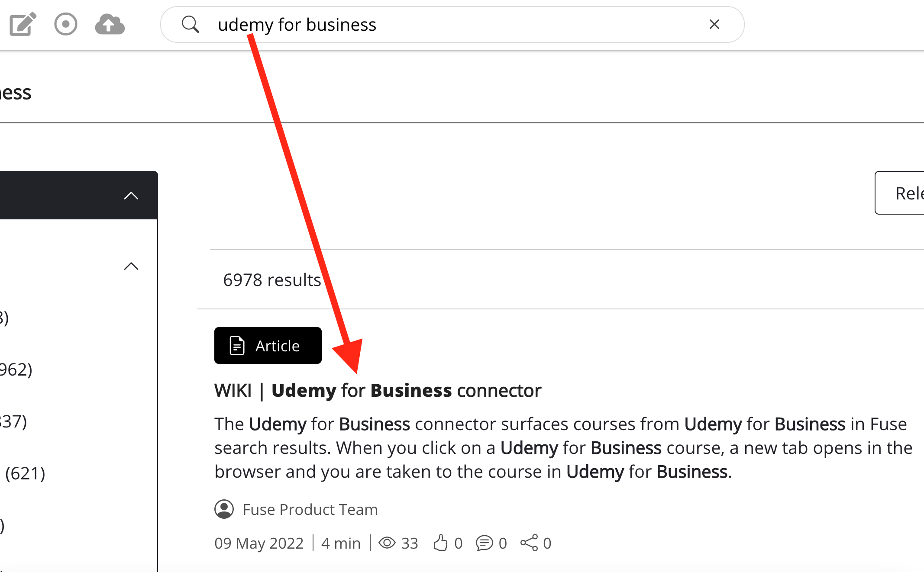The height and width of the screenshot is (572, 924).
Task: Click the create post pencil icon
Action: 23,24
